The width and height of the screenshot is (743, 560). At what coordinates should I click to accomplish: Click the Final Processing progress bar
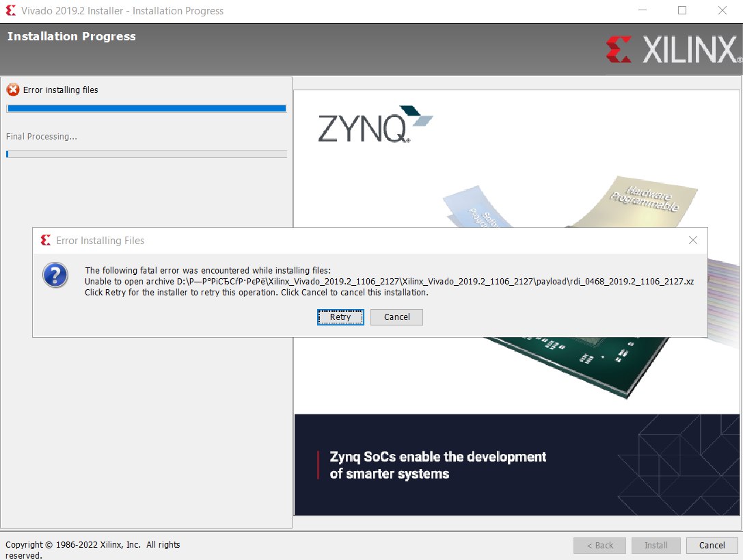pyautogui.click(x=146, y=155)
